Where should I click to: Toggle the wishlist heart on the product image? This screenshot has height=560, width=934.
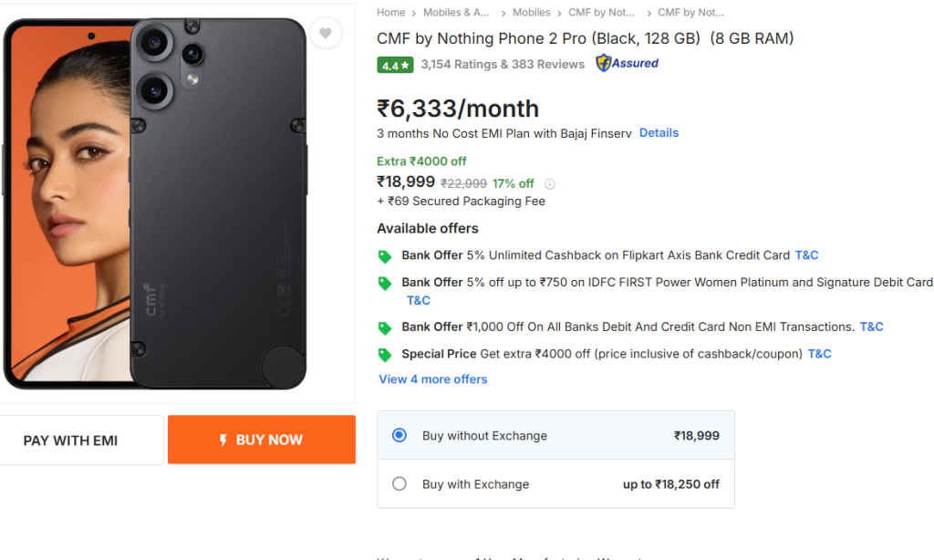pyautogui.click(x=325, y=33)
